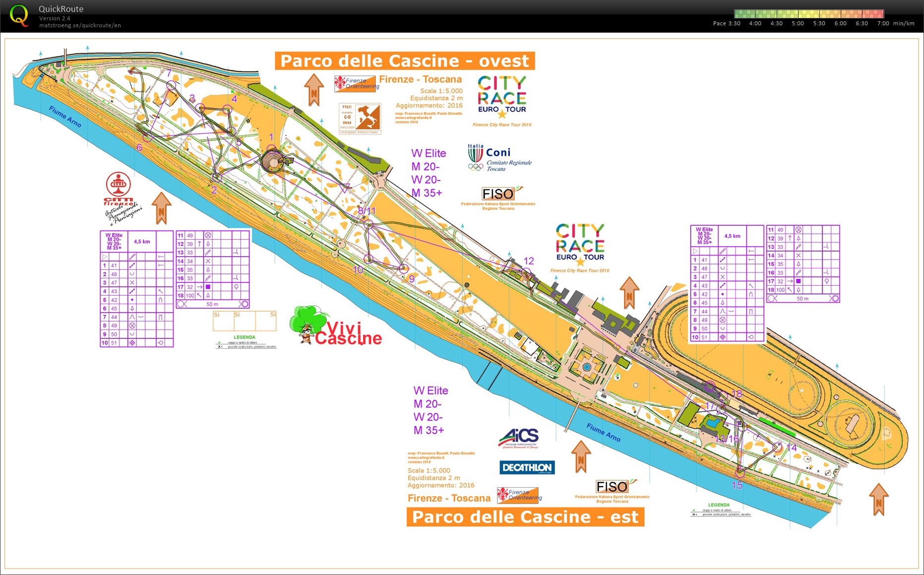Click control circle number 9 on the map

[x=404, y=268]
